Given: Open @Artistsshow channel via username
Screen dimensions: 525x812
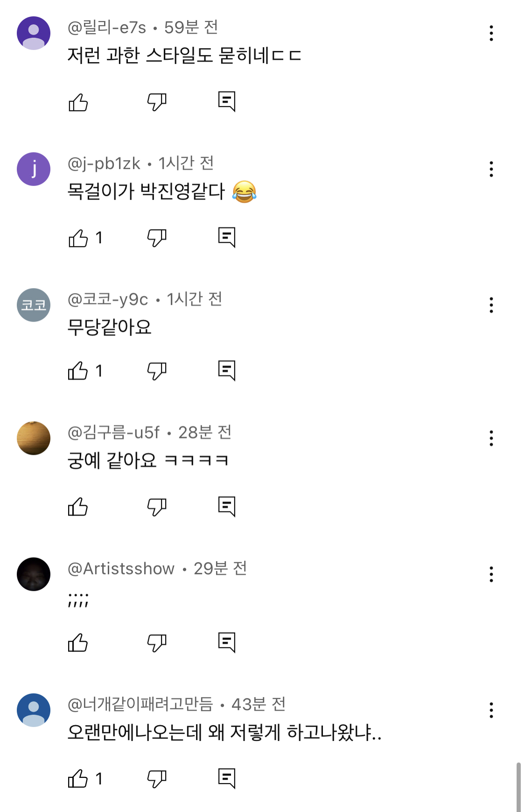Looking at the screenshot, I should [x=121, y=568].
